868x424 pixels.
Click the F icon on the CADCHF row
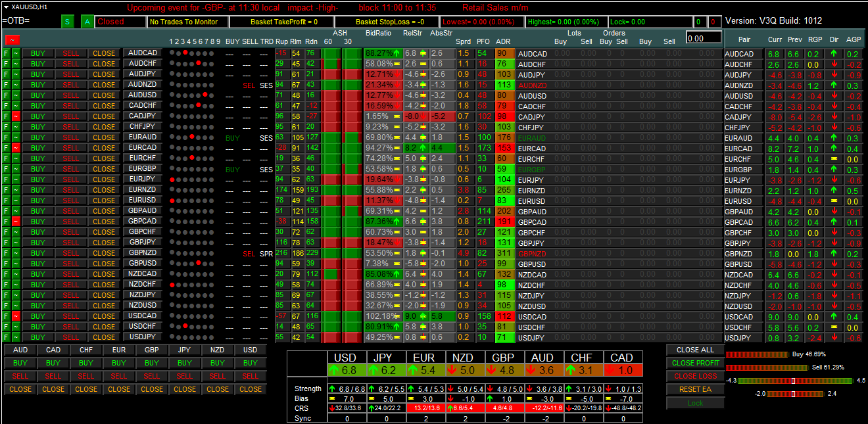[x=7, y=106]
